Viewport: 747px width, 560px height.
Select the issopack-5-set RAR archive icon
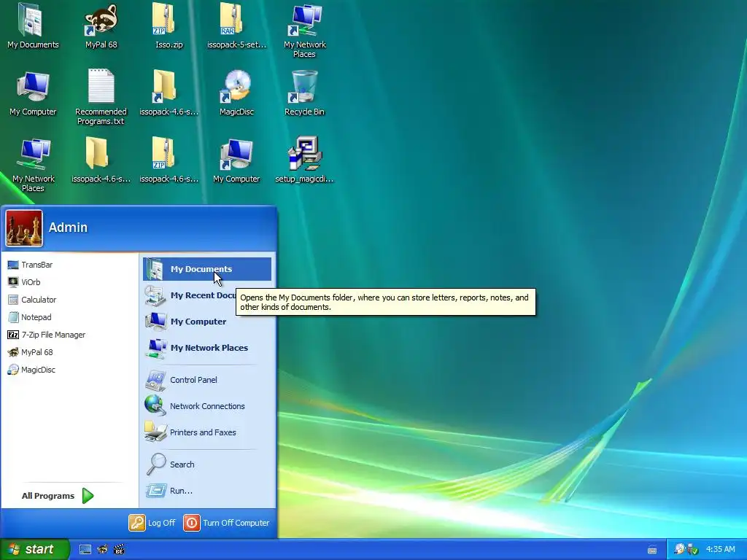236,26
